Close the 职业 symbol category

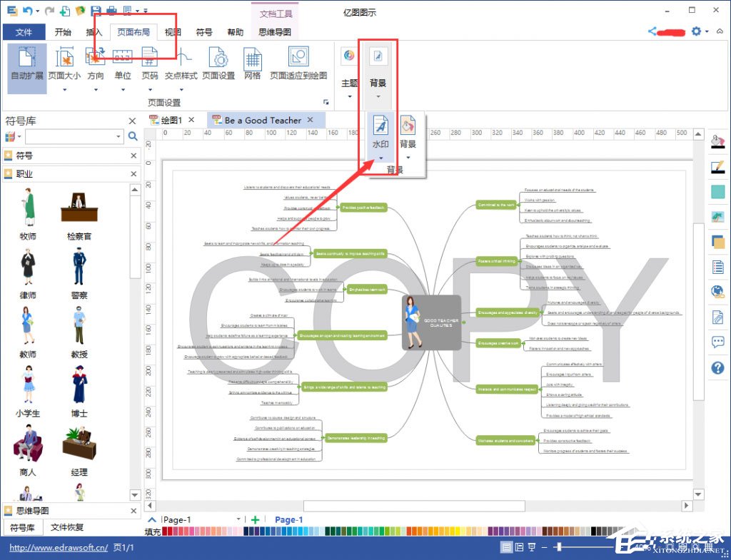pos(133,174)
